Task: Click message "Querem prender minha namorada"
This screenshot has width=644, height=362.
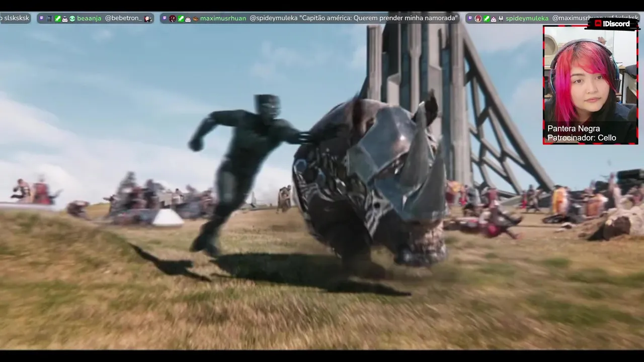Action: click(x=406, y=18)
